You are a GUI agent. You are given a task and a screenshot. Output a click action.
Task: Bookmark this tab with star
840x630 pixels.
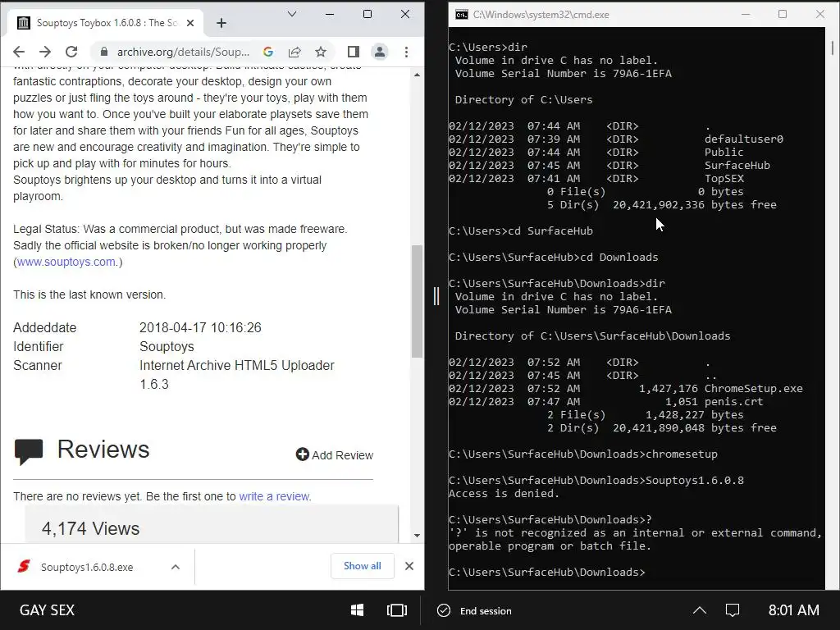click(x=321, y=52)
